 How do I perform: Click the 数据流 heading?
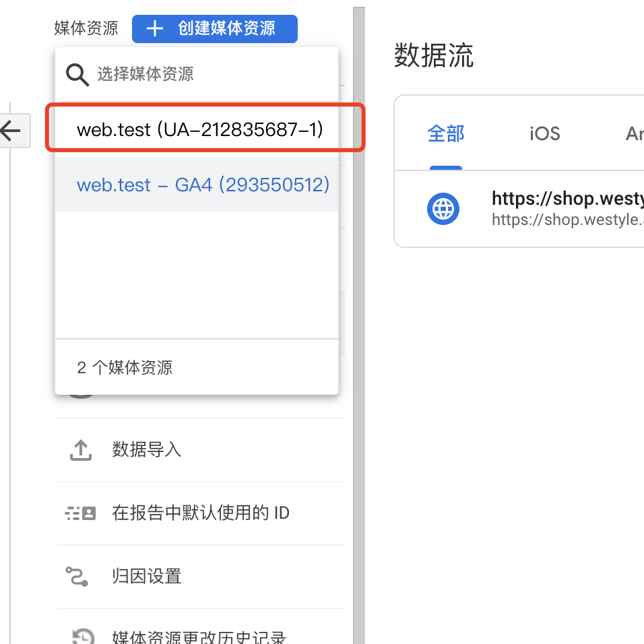434,55
